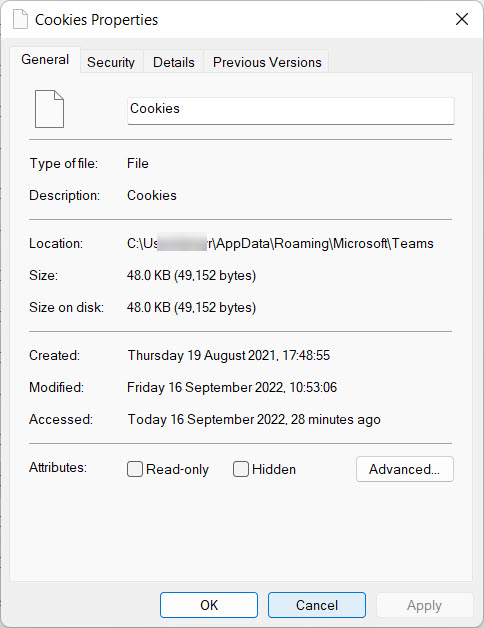Enable the Read-only attribute checkbox
The height and width of the screenshot is (628, 484).
click(135, 469)
